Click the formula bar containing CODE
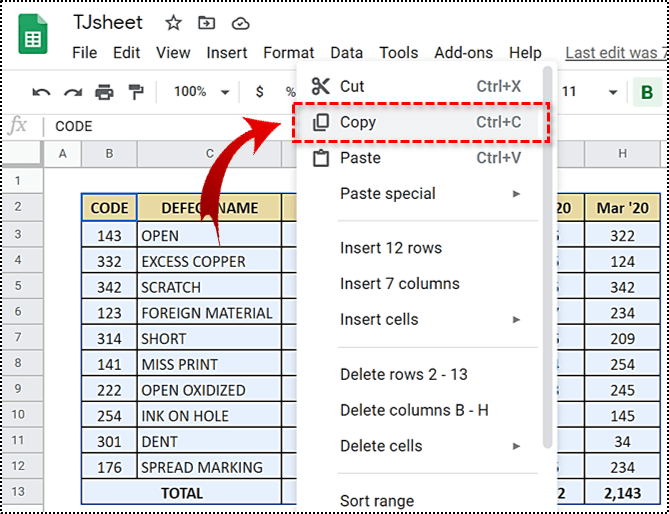Image resolution: width=669 pixels, height=514 pixels. pos(170,126)
